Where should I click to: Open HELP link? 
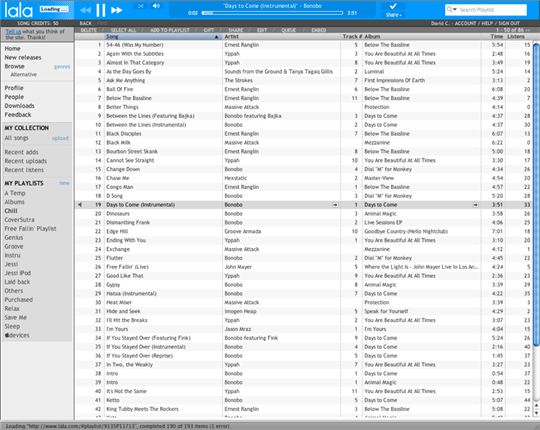[x=487, y=23]
